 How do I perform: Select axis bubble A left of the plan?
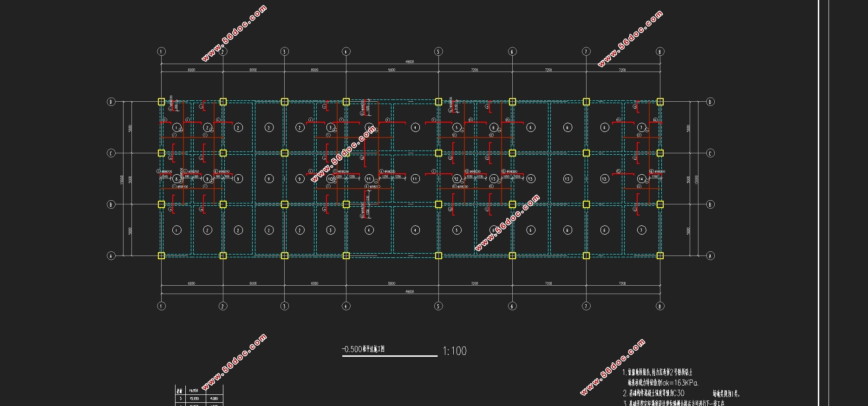point(111,255)
